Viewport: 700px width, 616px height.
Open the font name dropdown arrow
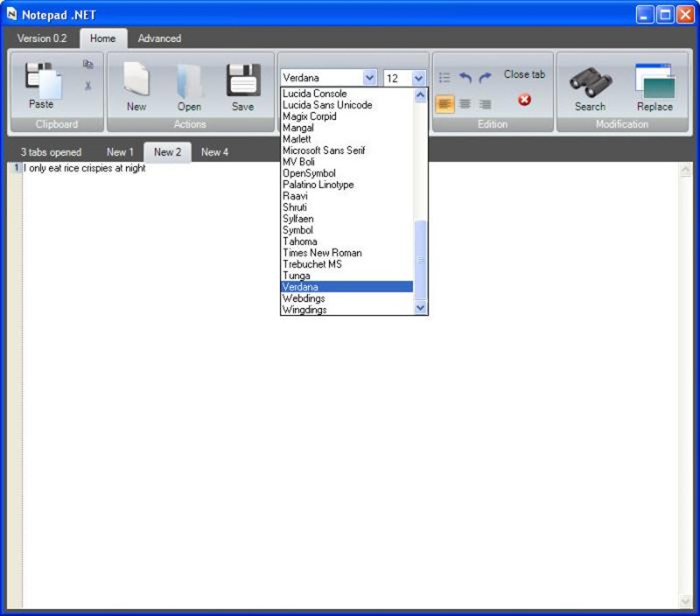370,78
